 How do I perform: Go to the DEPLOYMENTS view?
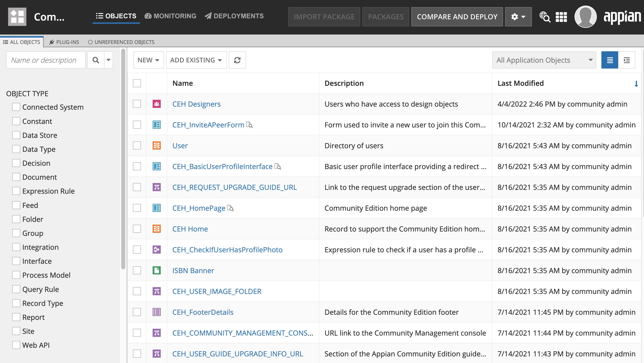click(234, 16)
